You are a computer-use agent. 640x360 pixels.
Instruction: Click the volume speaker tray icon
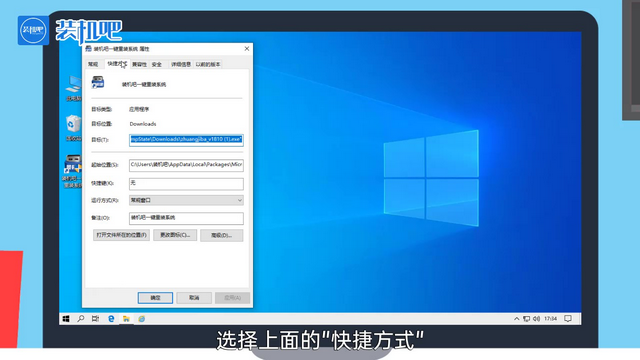click(536, 319)
